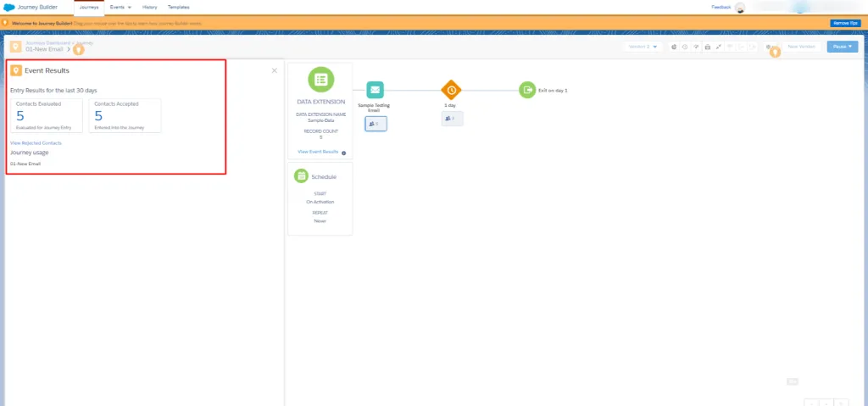This screenshot has height=406, width=868.
Task: Click the Entry Results for the last 30 days heading
Action: [x=53, y=90]
